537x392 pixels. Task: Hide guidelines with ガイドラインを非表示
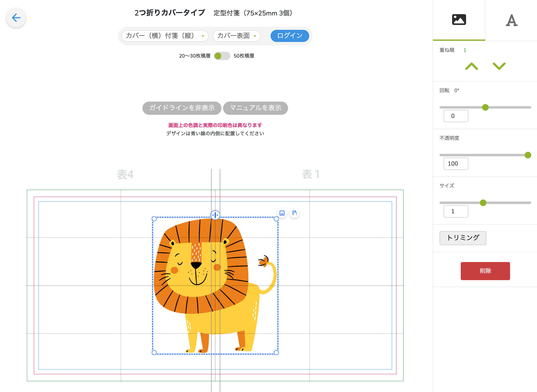tap(182, 108)
